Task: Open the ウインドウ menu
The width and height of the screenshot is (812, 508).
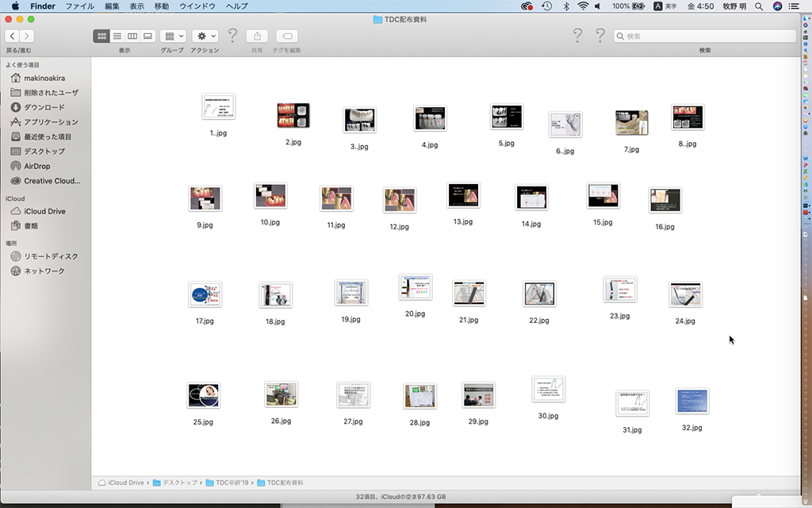Action: pyautogui.click(x=197, y=6)
